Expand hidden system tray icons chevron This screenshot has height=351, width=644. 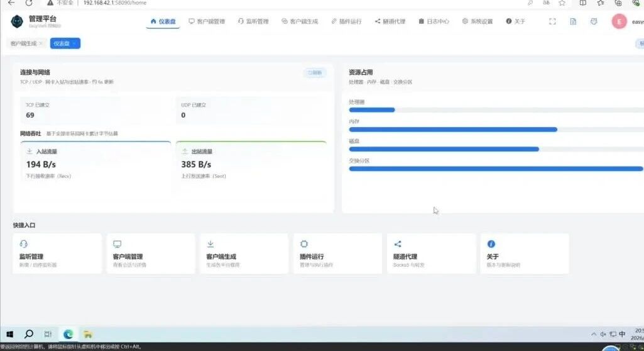594,334
